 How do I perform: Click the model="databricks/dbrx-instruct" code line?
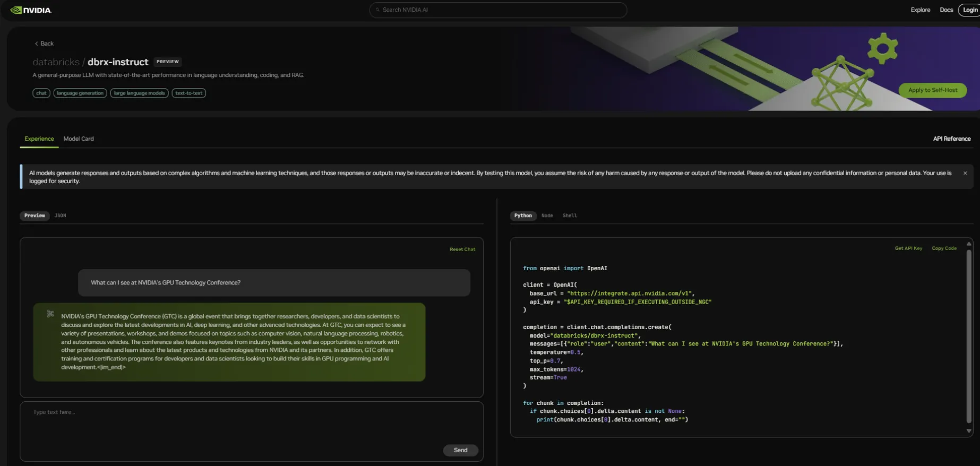[586, 335]
